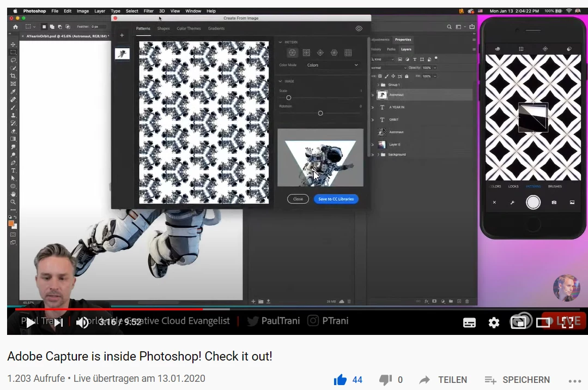This screenshot has width=588, height=390.
Task: Collapse the IMAGE section
Action: (280, 81)
